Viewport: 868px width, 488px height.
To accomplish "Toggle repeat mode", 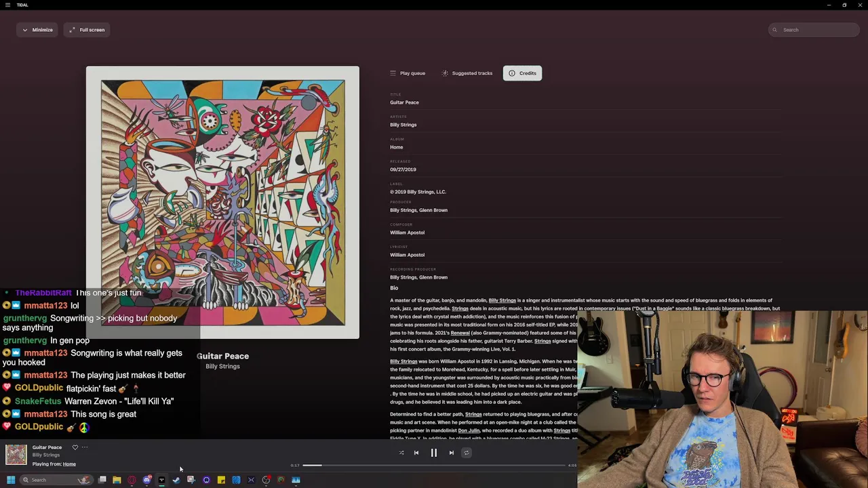I will click(x=467, y=453).
